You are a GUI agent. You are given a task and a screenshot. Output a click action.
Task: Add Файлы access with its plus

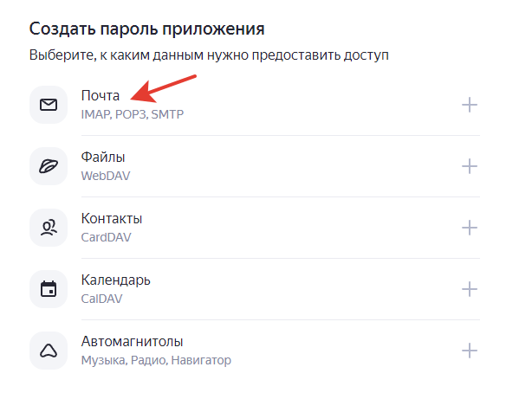[x=470, y=166]
